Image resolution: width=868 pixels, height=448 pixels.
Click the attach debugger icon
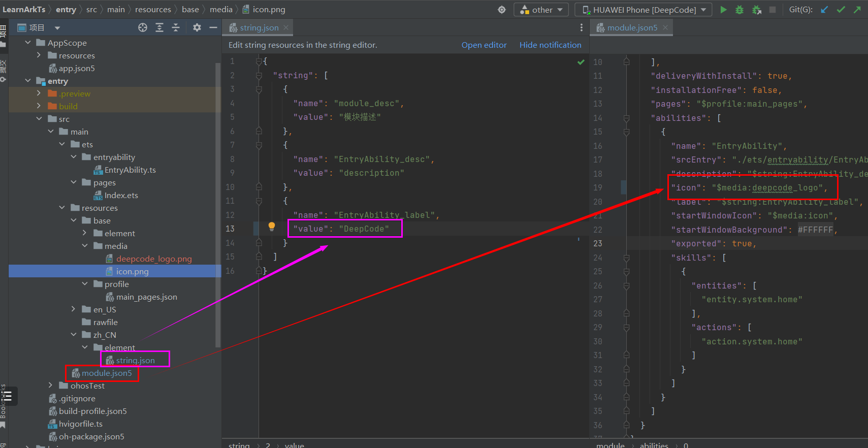(756, 10)
